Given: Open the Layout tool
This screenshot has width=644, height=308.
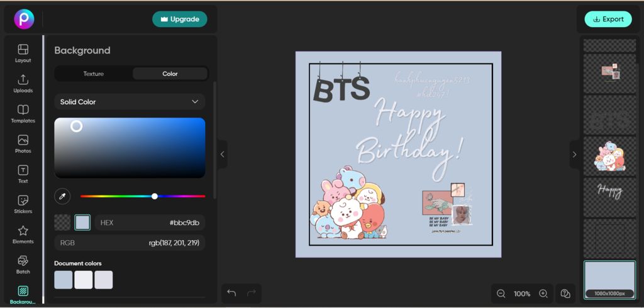Looking at the screenshot, I should 23,53.
